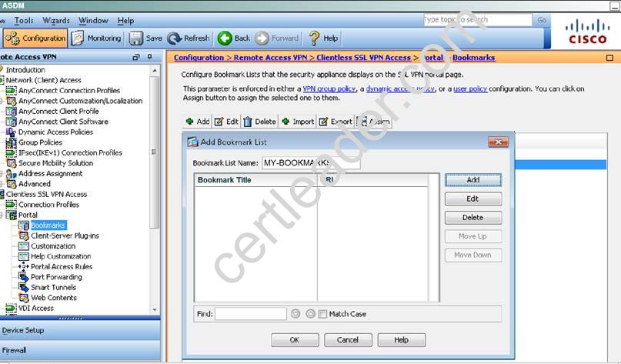Click the Save toolbar button
Viewport: 621px width, 364px height.
point(145,38)
